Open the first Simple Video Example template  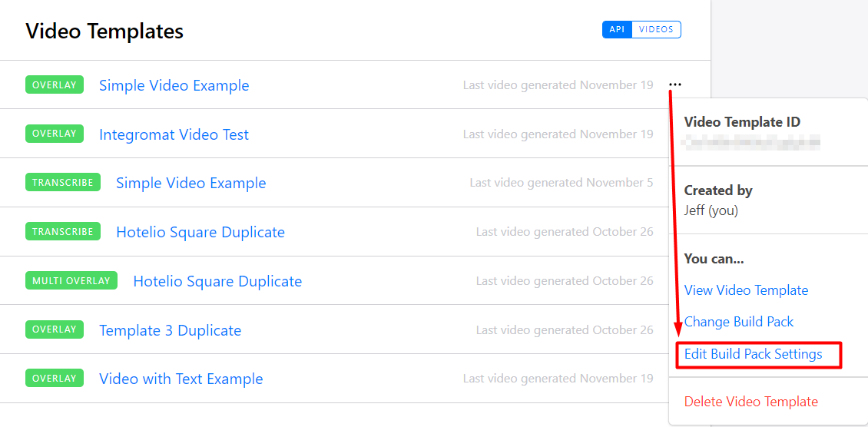[174, 85]
